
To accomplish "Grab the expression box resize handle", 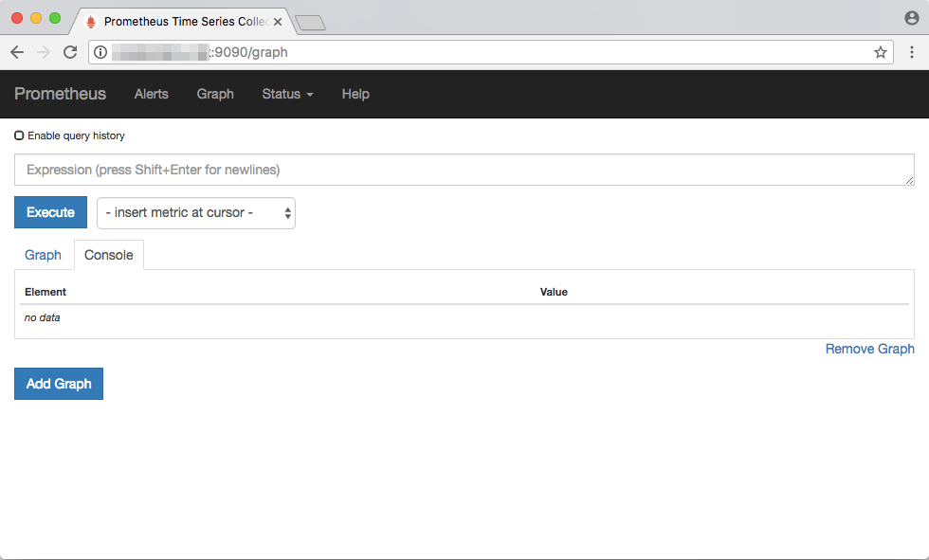I will pyautogui.click(x=909, y=181).
